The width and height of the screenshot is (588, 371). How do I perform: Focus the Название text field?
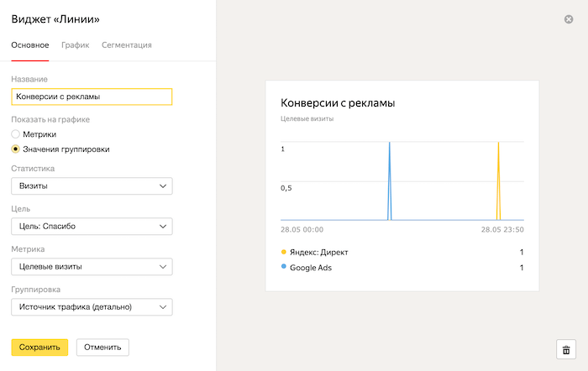(x=92, y=97)
